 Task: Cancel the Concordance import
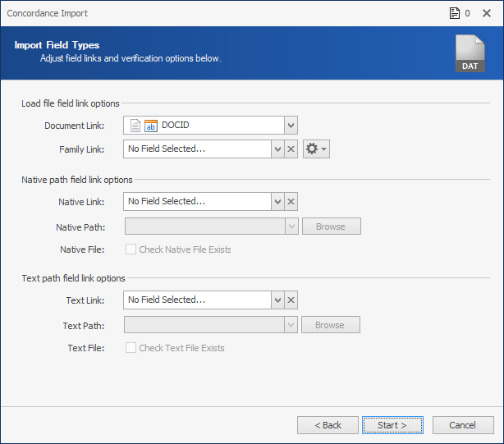(x=463, y=425)
